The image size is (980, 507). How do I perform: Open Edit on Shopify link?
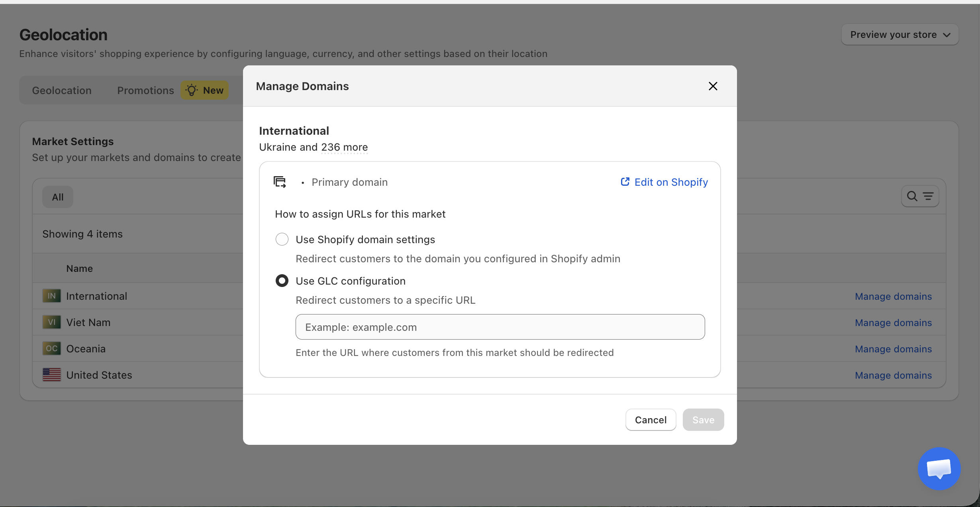[664, 182]
